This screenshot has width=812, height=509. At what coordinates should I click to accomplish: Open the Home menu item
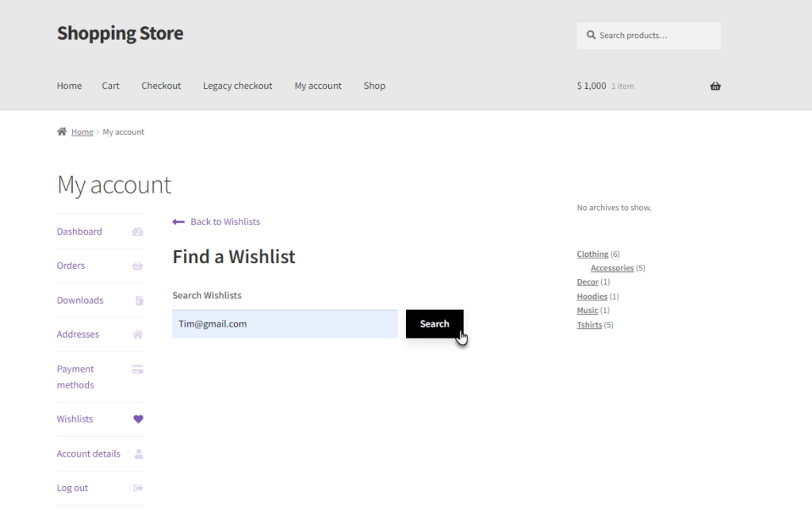tap(70, 86)
